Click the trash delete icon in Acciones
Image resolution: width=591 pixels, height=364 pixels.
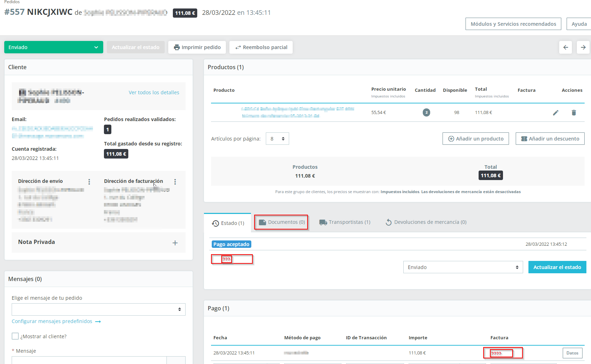click(x=574, y=113)
